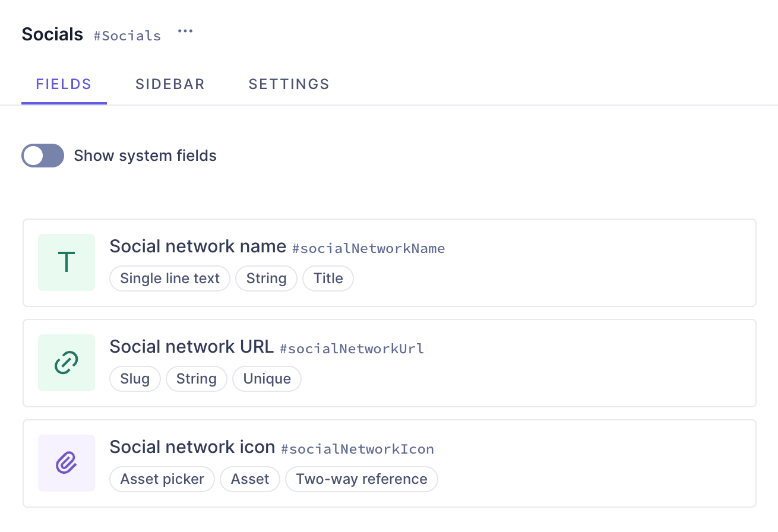Screen dimensions: 778x532
Task: Click the text field type icon
Action: pos(67,262)
